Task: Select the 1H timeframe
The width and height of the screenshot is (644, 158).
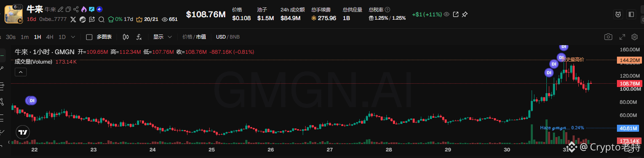Action: point(37,37)
